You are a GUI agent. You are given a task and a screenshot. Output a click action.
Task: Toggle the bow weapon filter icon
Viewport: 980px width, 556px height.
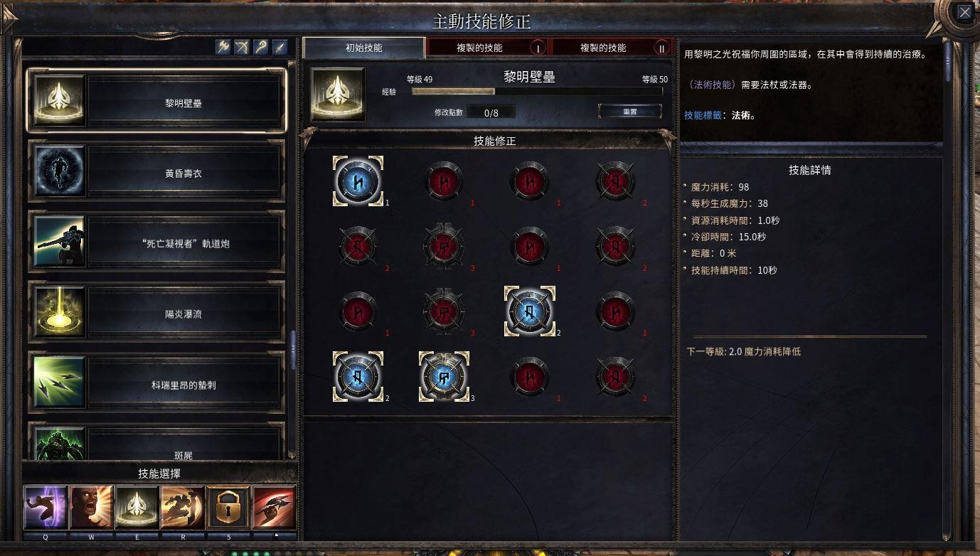click(x=243, y=47)
